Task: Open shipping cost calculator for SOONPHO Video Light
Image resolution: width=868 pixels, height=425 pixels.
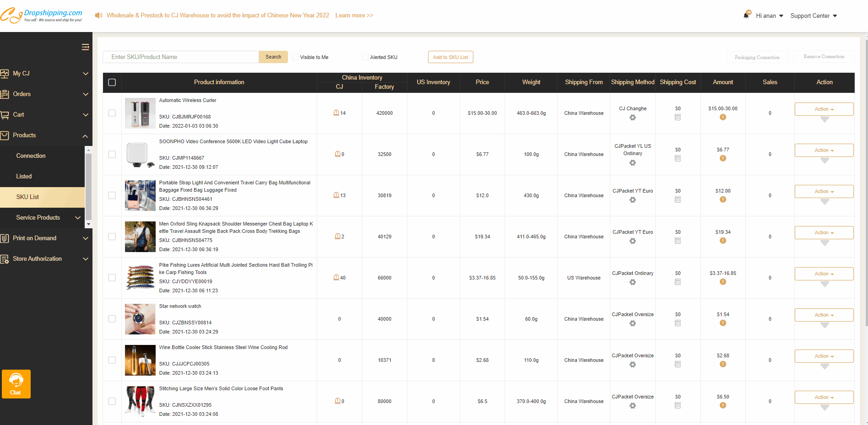Action: [678, 158]
